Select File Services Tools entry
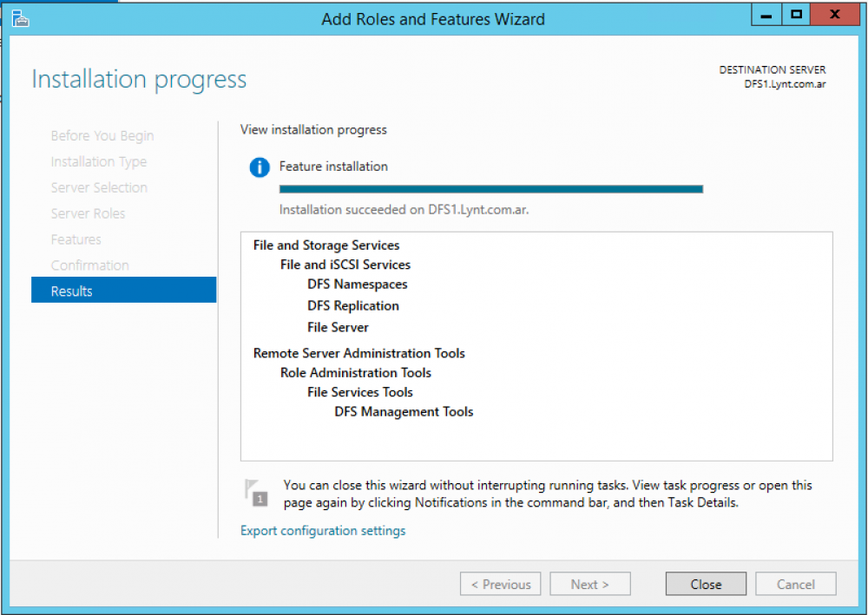This screenshot has height=615, width=868. pyautogui.click(x=359, y=392)
